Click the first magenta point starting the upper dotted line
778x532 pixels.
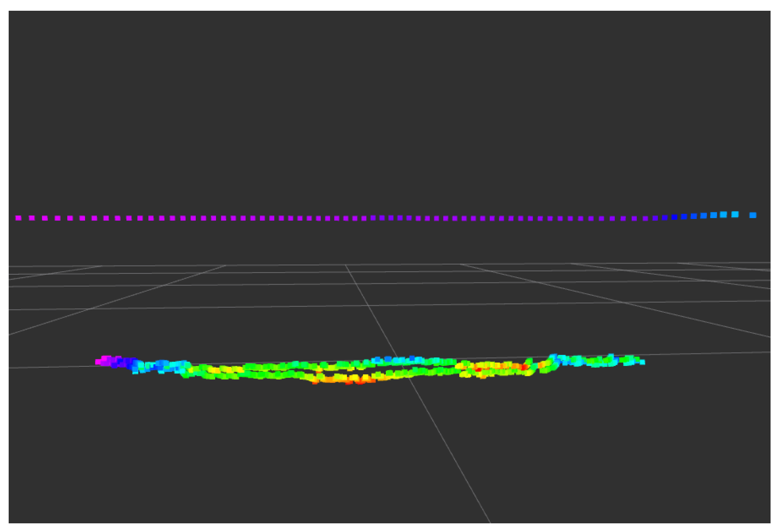coord(18,218)
